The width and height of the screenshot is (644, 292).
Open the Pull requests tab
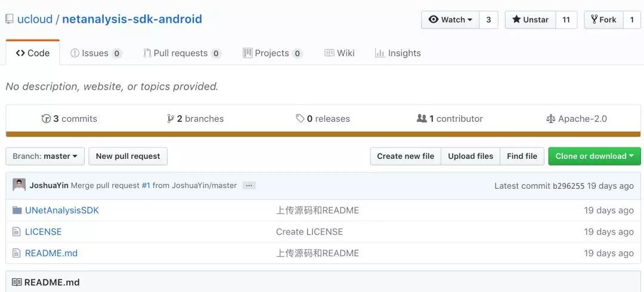[182, 53]
